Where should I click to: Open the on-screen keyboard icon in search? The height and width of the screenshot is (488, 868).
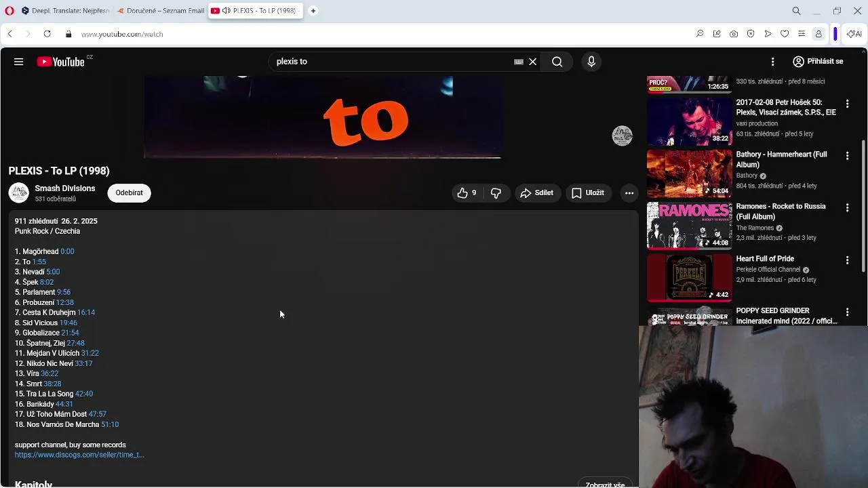[519, 62]
